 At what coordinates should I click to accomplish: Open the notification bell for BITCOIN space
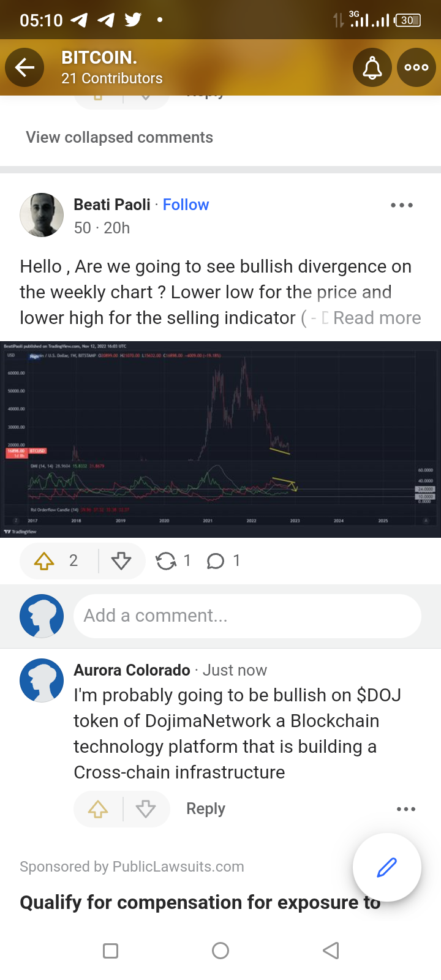click(372, 67)
